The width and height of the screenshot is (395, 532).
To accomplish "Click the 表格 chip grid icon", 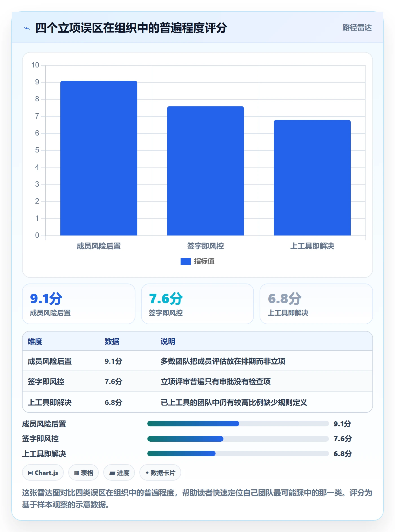I will [76, 473].
